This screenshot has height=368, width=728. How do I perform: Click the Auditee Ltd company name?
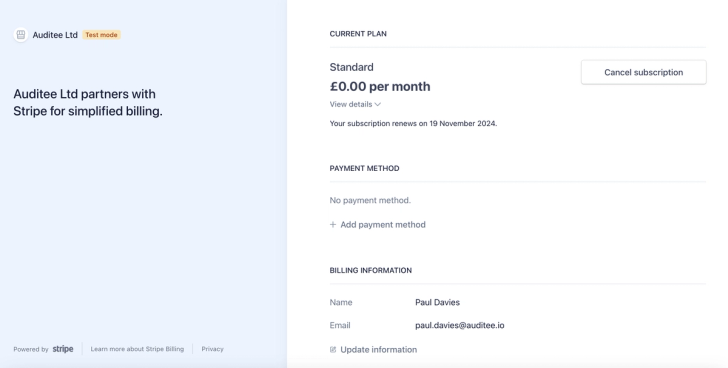pos(55,35)
